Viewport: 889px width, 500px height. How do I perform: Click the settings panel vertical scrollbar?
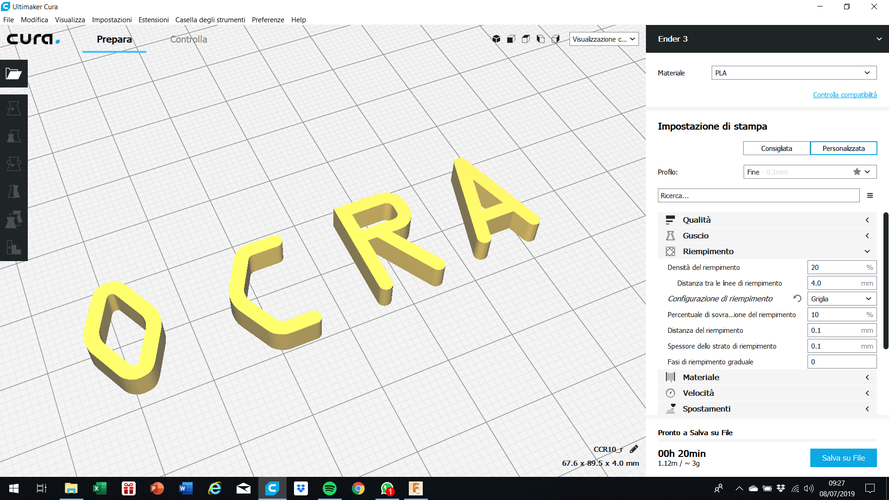coord(886,281)
